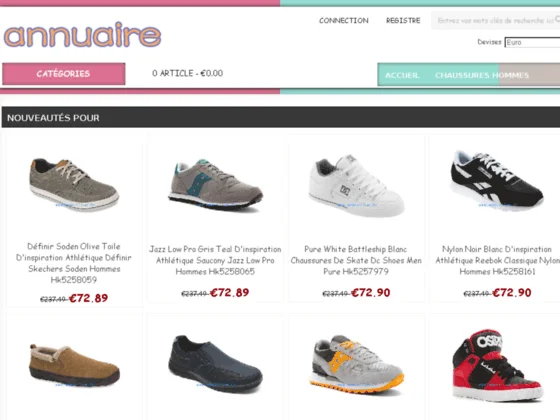Open Jazz Low Pro Gris Teal title link
The height and width of the screenshot is (420, 560).
point(215,260)
